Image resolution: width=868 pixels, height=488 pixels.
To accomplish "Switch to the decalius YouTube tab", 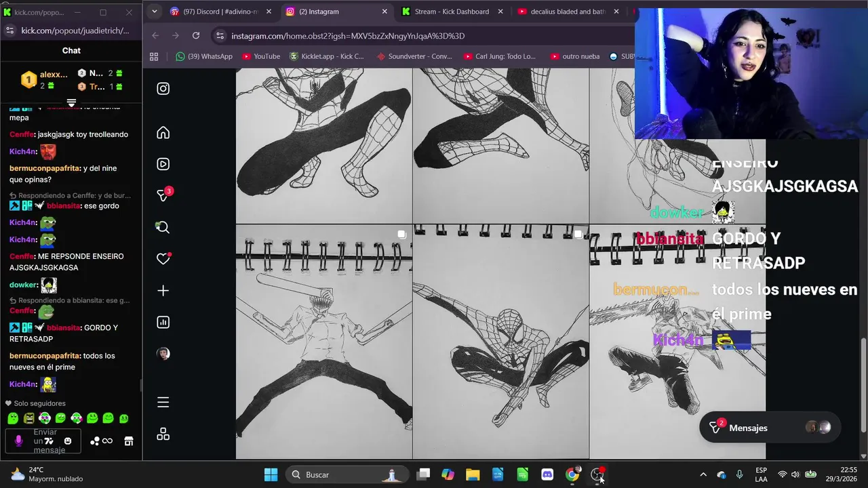I will coord(568,12).
